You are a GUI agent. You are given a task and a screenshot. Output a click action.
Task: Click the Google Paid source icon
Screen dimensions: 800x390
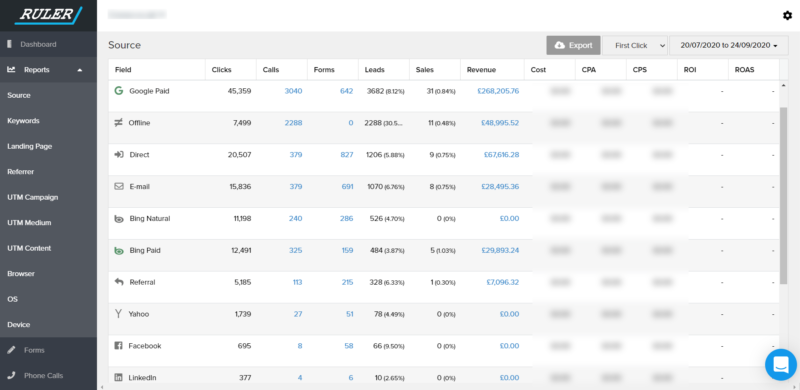point(119,91)
